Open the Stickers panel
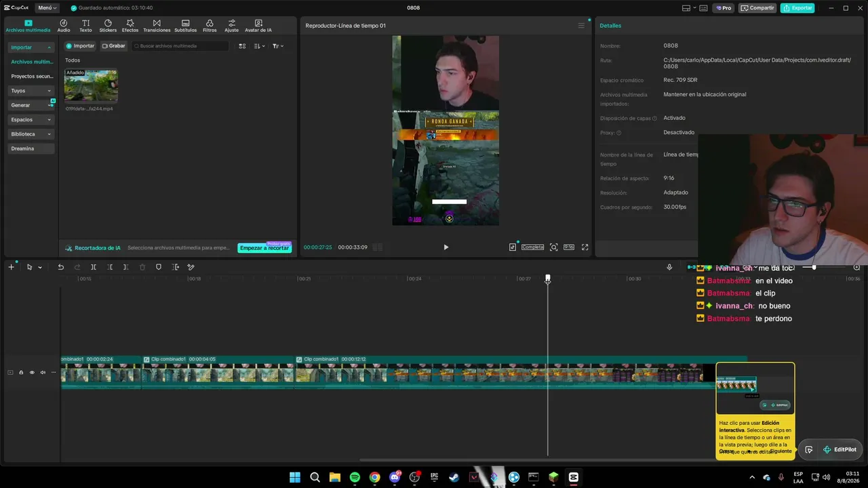 [108, 26]
